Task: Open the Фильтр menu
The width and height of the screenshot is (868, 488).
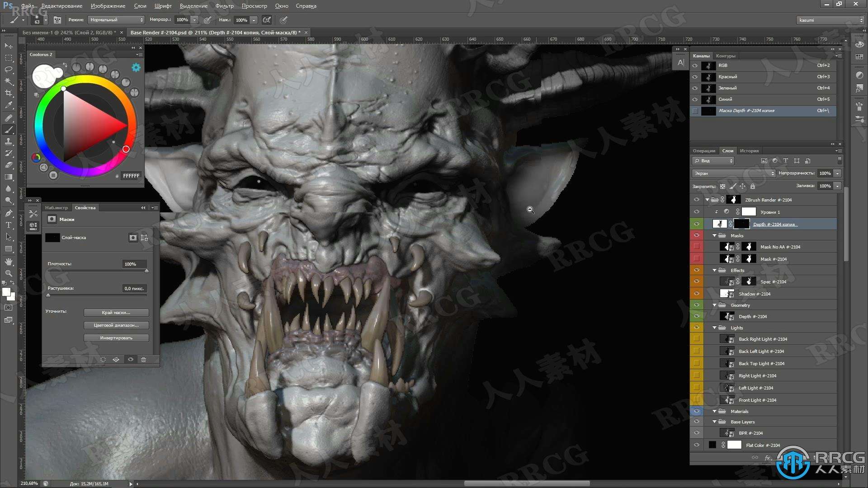Action: coord(224,6)
